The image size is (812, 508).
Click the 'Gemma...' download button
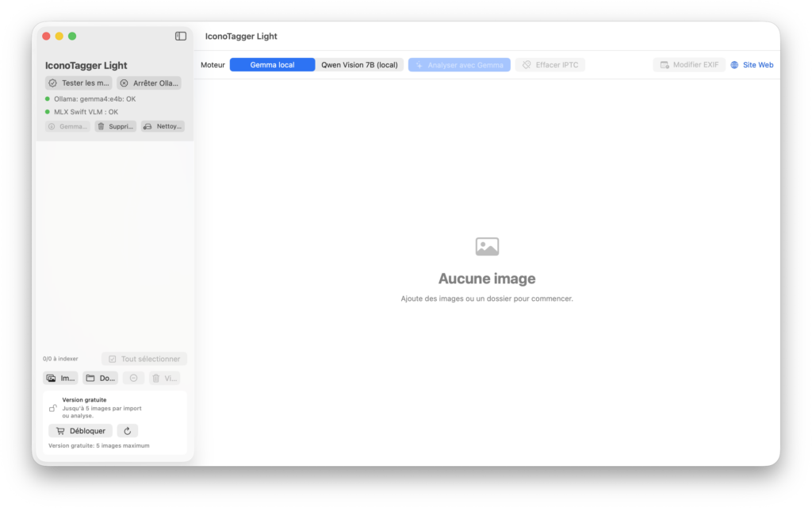67,126
